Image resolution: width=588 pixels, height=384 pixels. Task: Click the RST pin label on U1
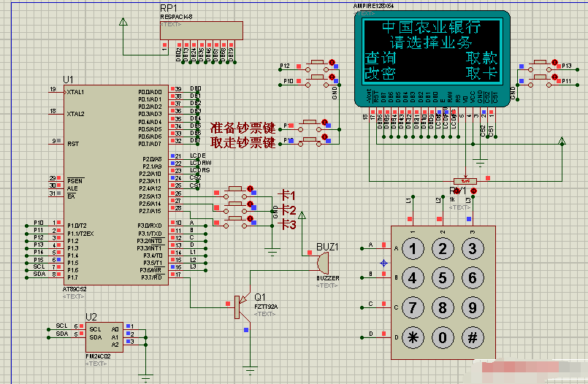[73, 144]
